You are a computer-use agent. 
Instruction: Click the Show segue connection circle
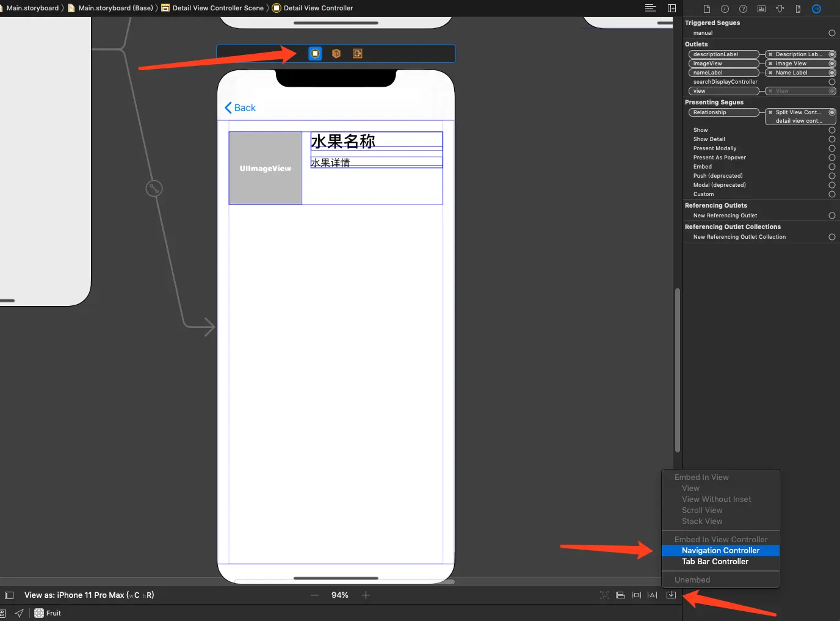[x=832, y=130]
